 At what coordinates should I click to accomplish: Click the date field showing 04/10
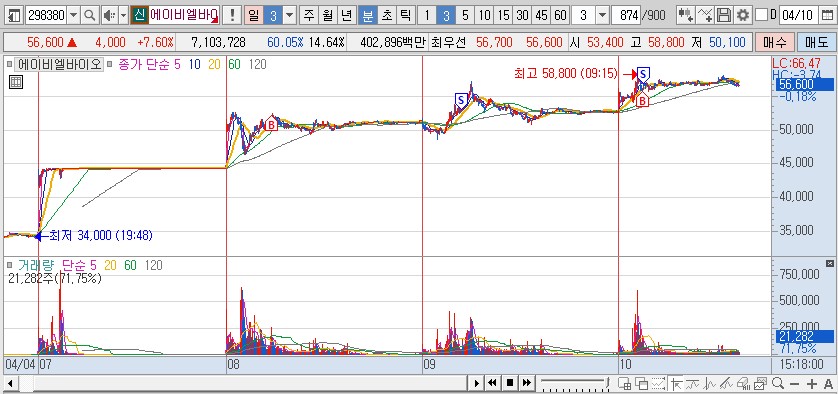(798, 15)
